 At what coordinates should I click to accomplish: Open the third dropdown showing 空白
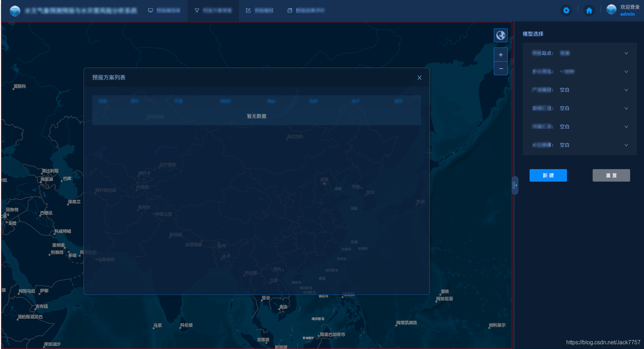point(580,126)
